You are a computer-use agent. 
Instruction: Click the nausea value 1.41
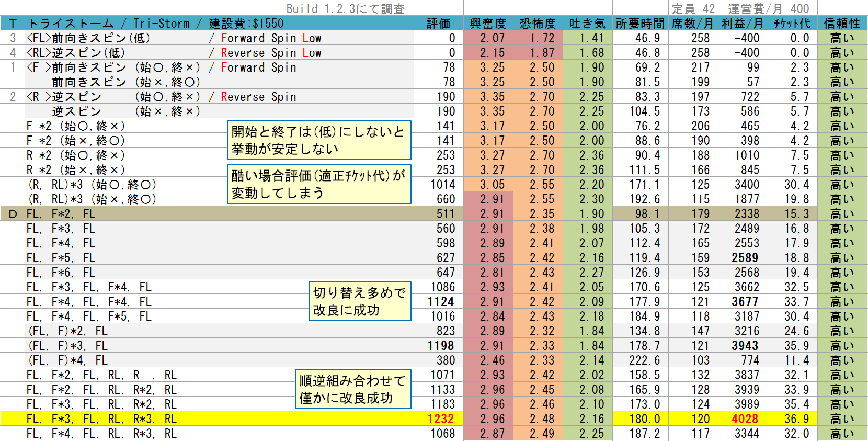591,38
